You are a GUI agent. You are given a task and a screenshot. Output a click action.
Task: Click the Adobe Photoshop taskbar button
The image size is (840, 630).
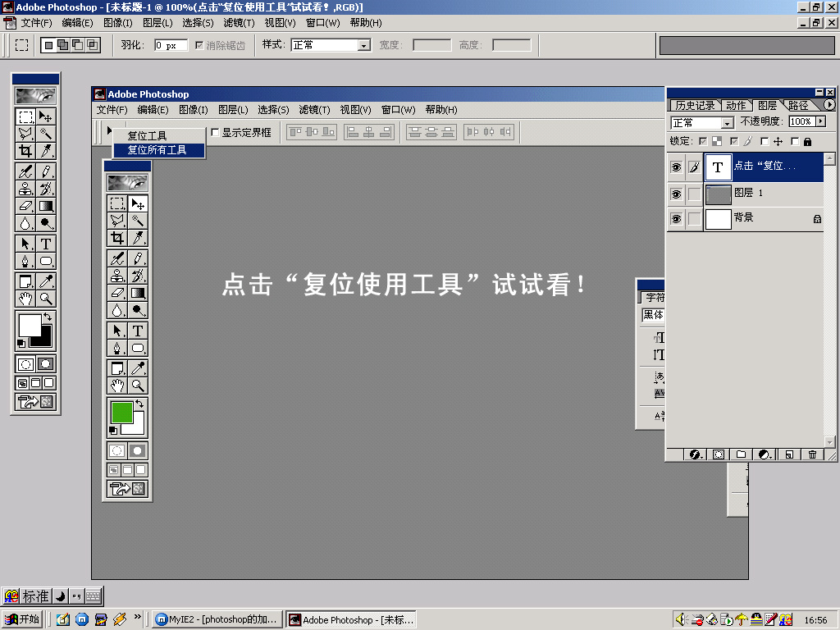click(351, 620)
